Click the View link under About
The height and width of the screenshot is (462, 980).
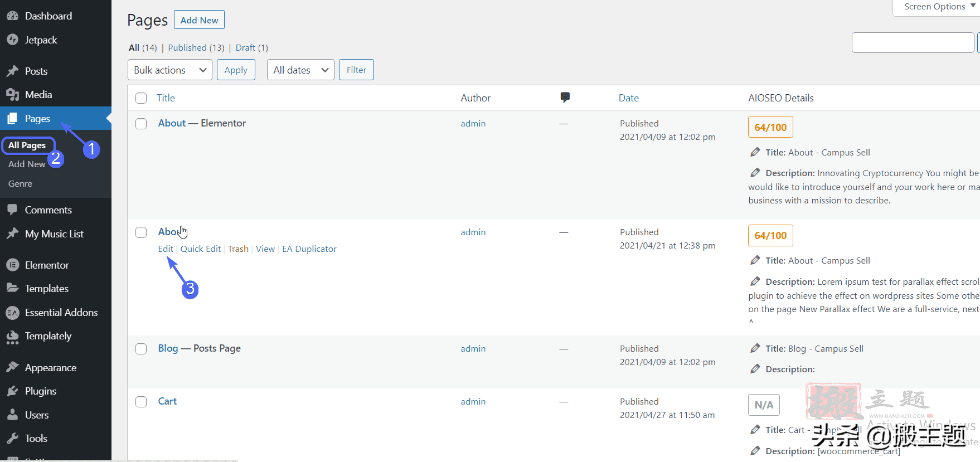pos(265,249)
